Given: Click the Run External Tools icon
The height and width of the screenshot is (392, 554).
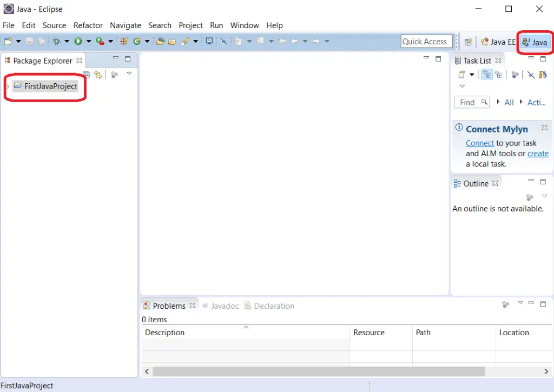Looking at the screenshot, I should [x=100, y=41].
